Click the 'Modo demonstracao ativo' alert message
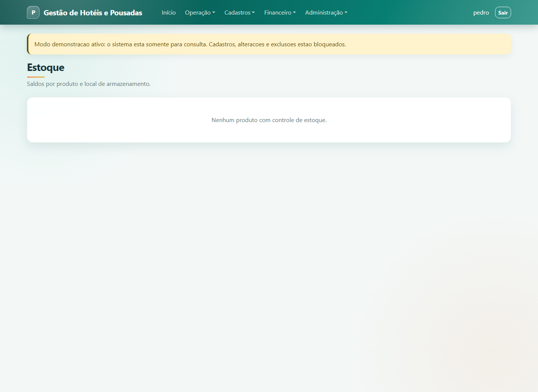The height and width of the screenshot is (392, 538). (269, 44)
